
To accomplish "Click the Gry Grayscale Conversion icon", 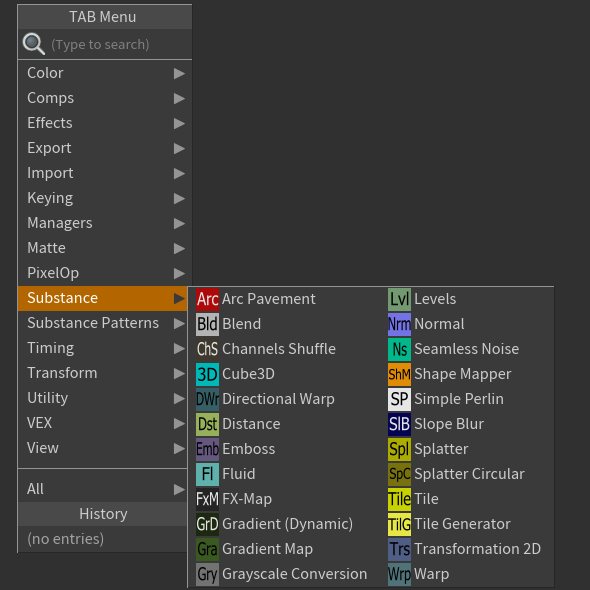I will coord(207,574).
